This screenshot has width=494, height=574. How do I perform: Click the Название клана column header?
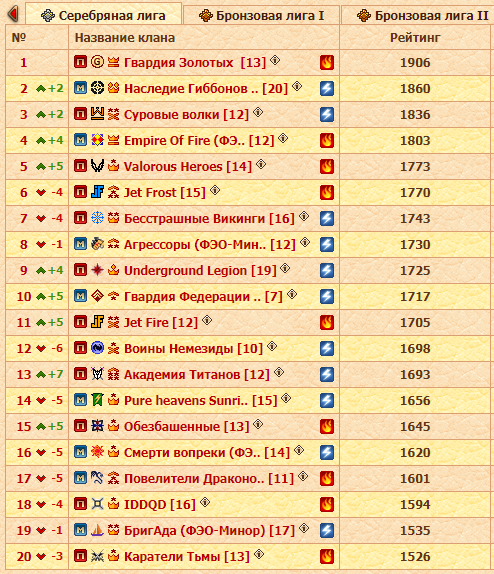pyautogui.click(x=125, y=37)
